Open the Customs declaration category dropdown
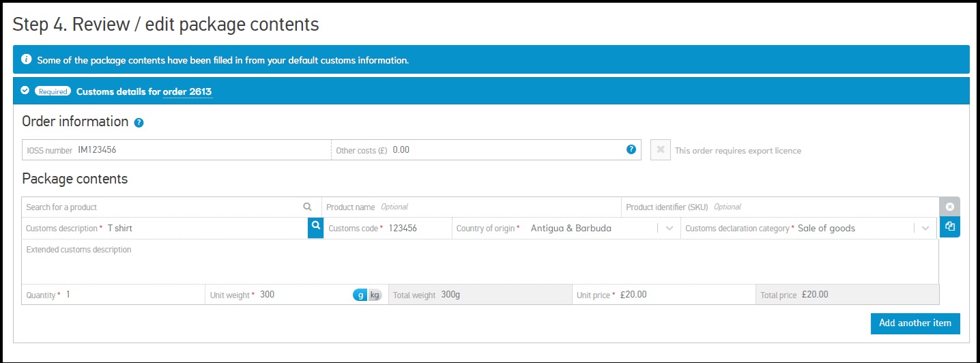Screen dimensions: 980x363 coord(925,228)
